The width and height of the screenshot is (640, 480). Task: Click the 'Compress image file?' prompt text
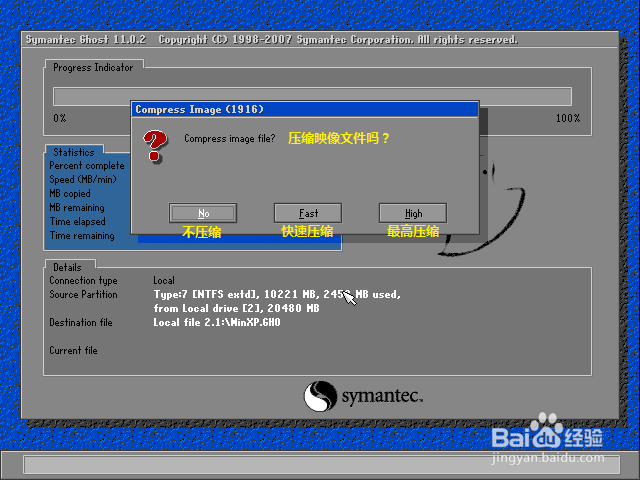click(230, 139)
